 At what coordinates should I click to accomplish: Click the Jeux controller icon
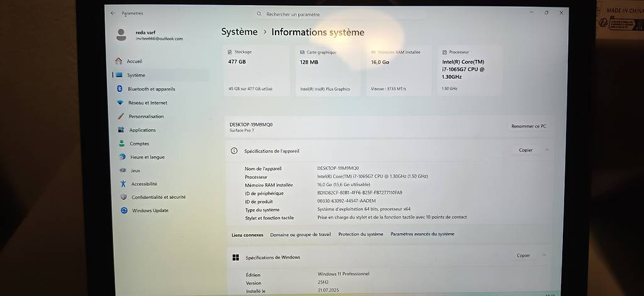click(123, 170)
